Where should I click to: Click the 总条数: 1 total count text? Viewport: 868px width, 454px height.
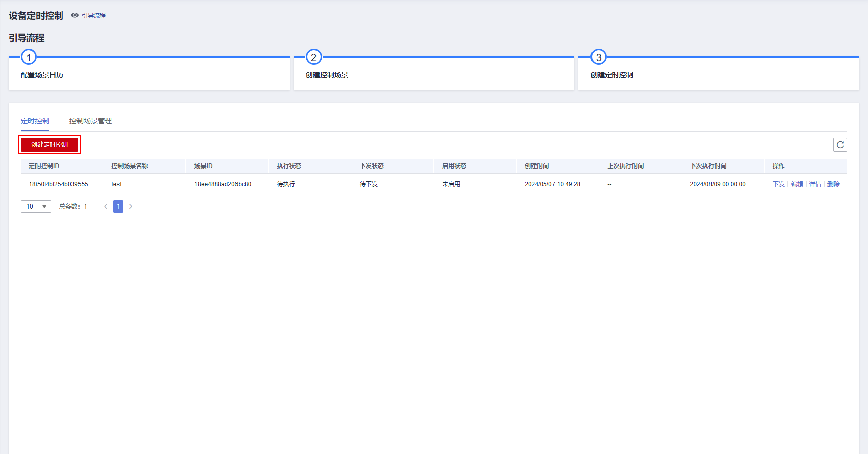coord(73,207)
